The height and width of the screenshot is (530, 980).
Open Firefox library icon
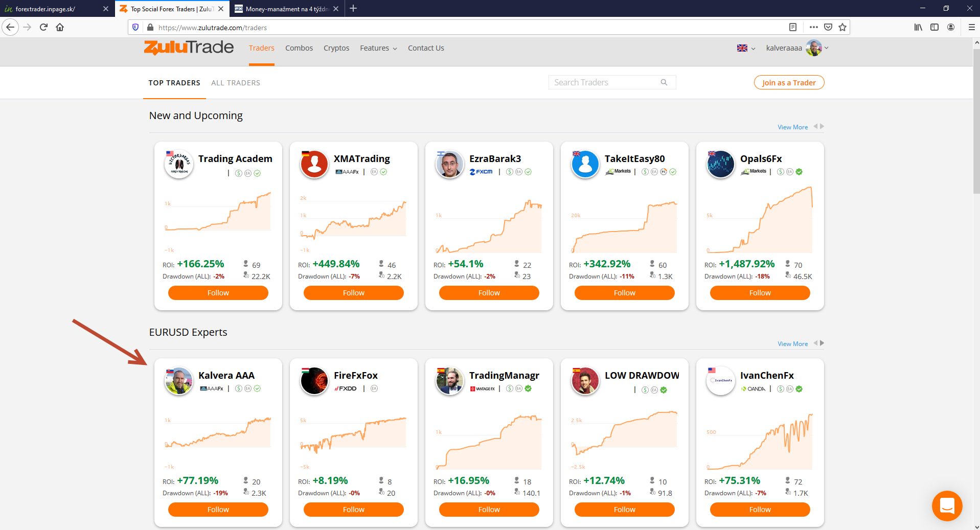click(918, 27)
